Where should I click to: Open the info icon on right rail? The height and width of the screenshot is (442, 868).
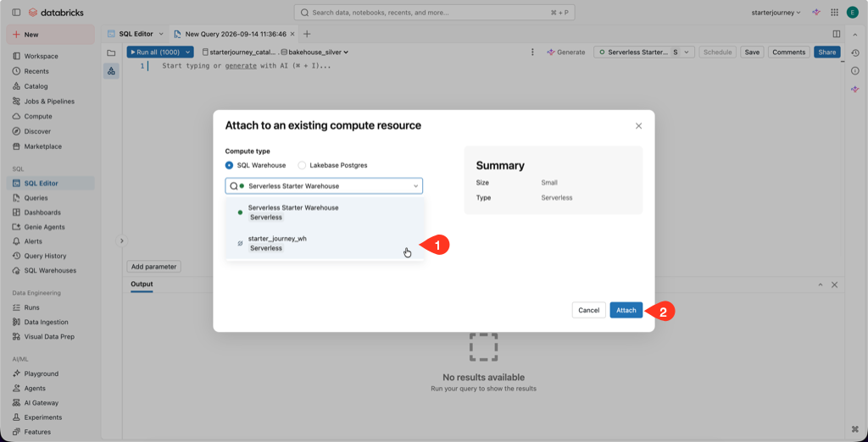point(854,71)
